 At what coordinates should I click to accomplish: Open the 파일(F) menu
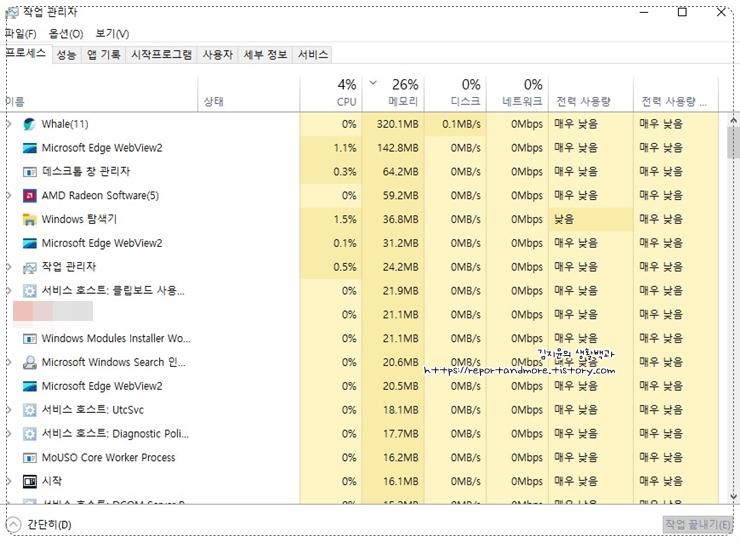(21, 34)
